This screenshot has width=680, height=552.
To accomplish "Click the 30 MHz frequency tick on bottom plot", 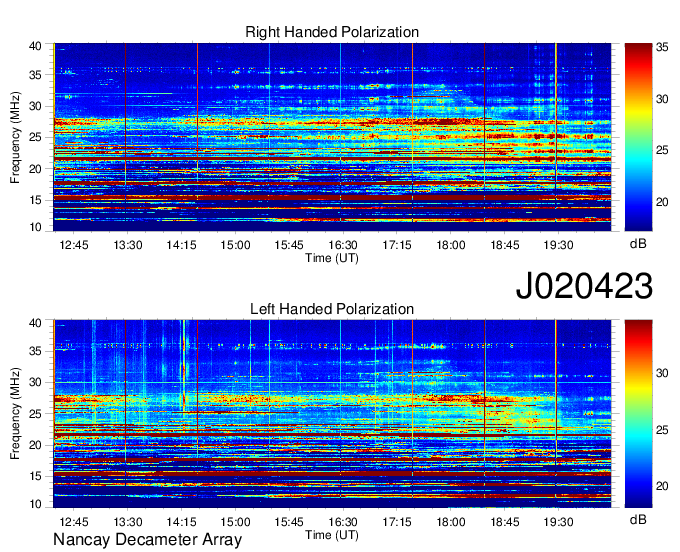I will point(36,382).
